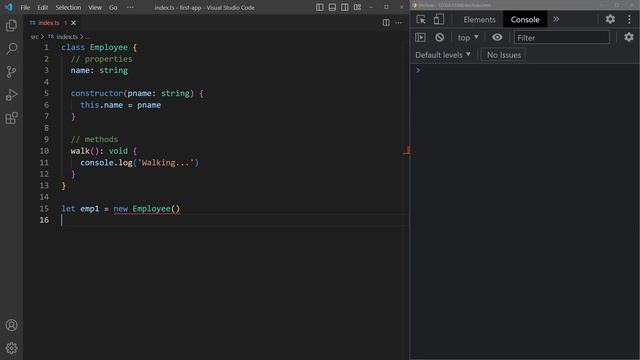This screenshot has height=360, width=640.
Task: Switch to DevTools Console tab
Action: [525, 19]
